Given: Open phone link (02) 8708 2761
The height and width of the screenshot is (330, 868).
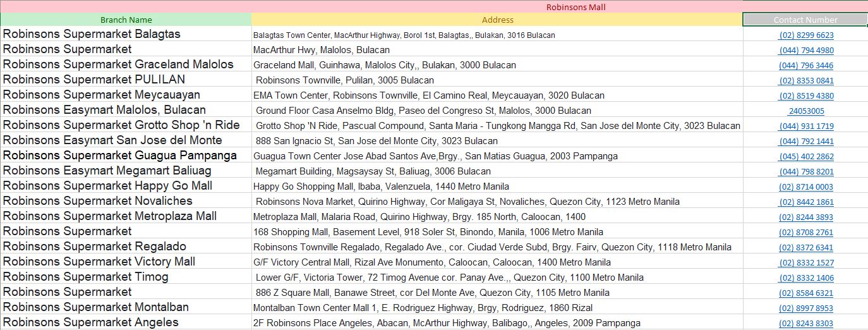Looking at the screenshot, I should (806, 233).
